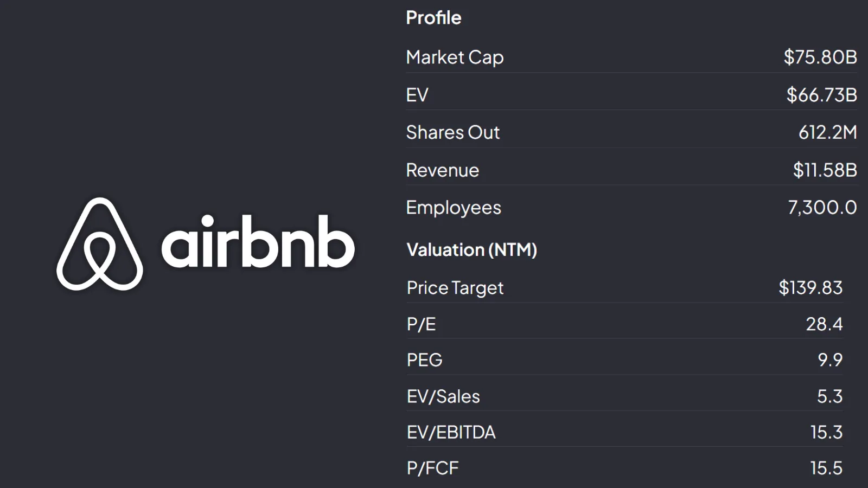Select the 7,300.0 employees value
The width and height of the screenshot is (868, 488).
pyautogui.click(x=822, y=207)
